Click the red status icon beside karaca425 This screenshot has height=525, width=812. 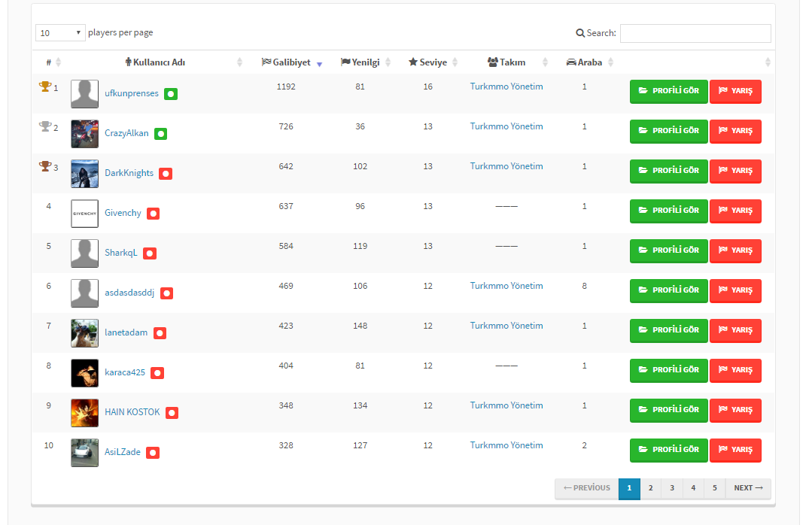point(157,373)
